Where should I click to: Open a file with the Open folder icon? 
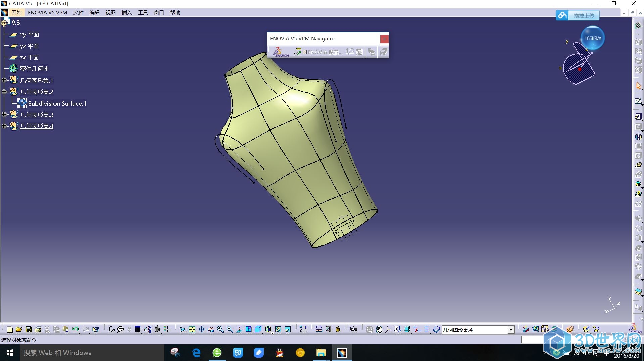[19, 329]
